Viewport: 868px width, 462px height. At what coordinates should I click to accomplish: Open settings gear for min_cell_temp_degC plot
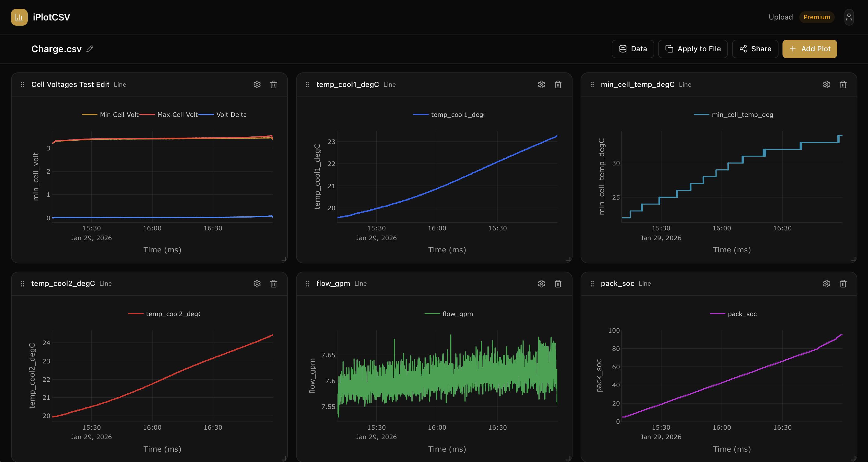point(826,85)
